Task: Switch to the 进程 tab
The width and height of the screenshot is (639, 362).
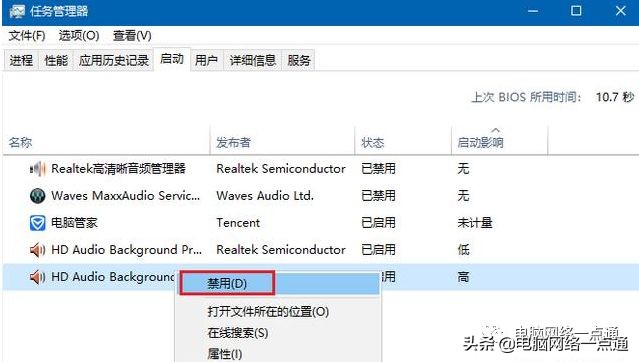Action: 21,61
